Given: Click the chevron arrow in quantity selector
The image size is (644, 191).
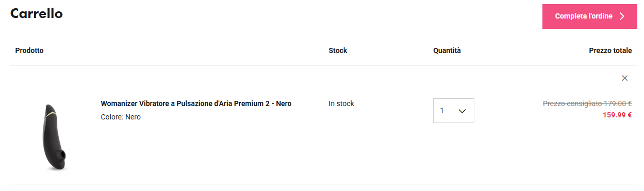Looking at the screenshot, I should [x=462, y=111].
